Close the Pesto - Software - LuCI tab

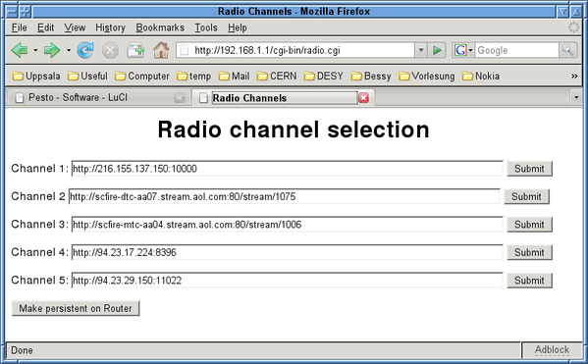click(180, 98)
